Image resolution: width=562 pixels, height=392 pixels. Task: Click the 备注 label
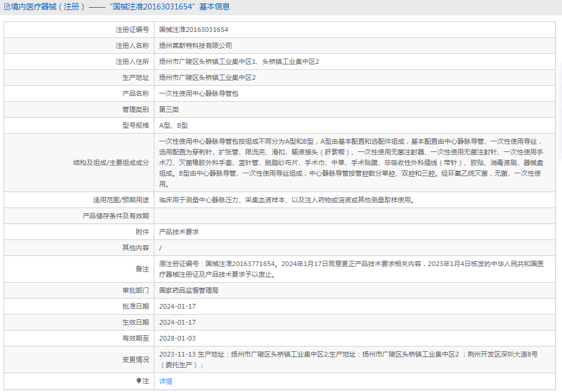143,269
